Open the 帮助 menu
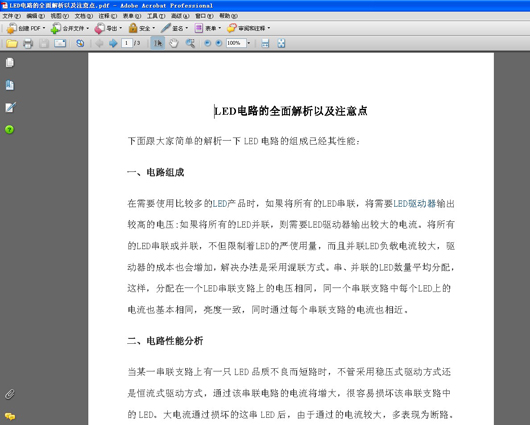The height and width of the screenshot is (425, 530). pyautogui.click(x=228, y=16)
